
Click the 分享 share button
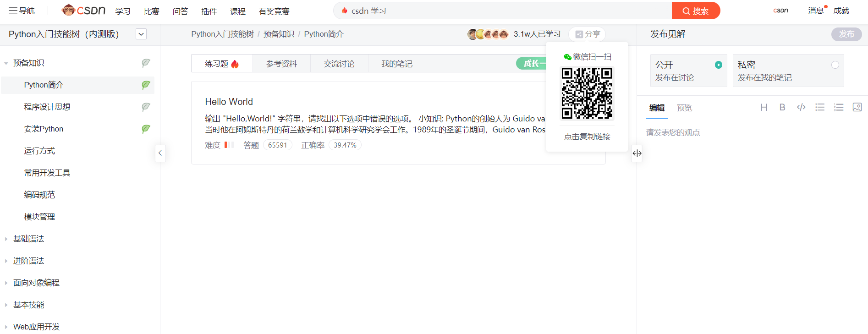[587, 34]
